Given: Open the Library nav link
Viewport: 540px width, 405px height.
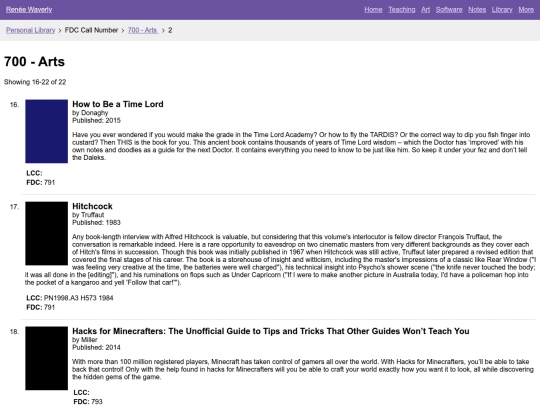Looking at the screenshot, I should 502,10.
